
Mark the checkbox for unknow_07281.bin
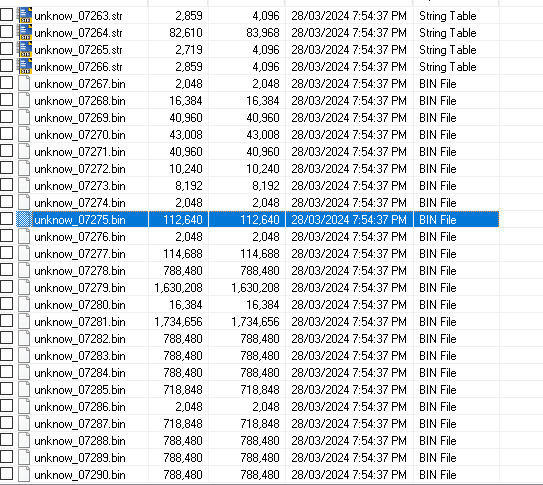tap(6, 321)
